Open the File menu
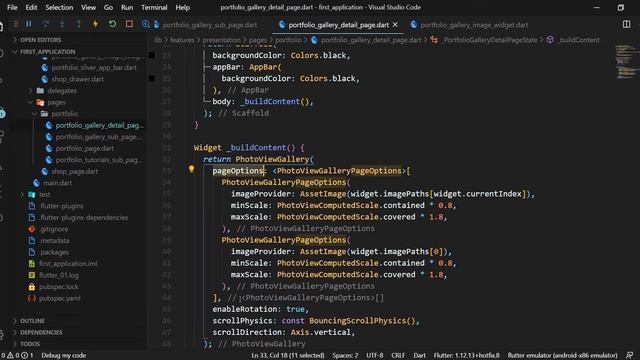 pos(12,7)
